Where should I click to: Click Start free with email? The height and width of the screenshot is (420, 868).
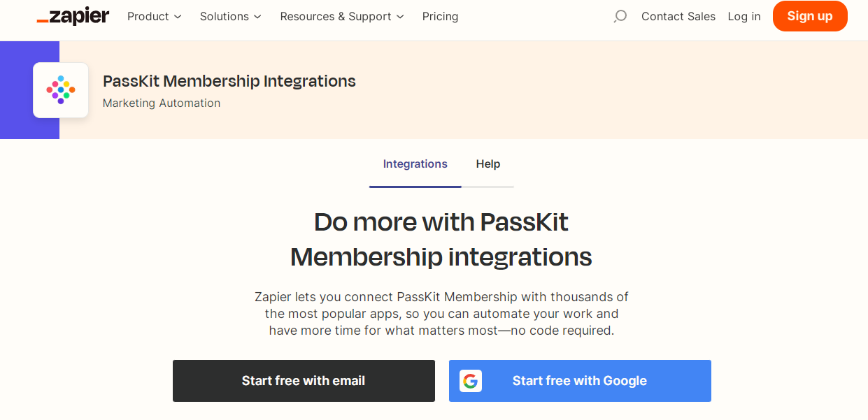304,381
